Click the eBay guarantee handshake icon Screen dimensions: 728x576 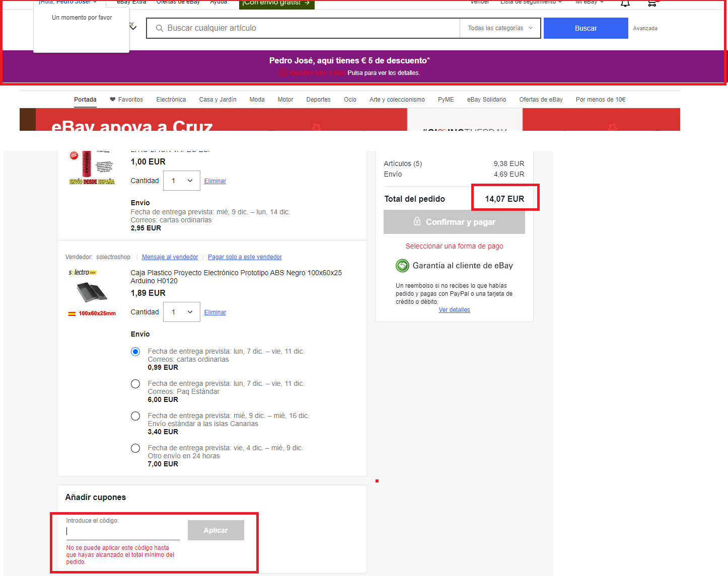402,266
